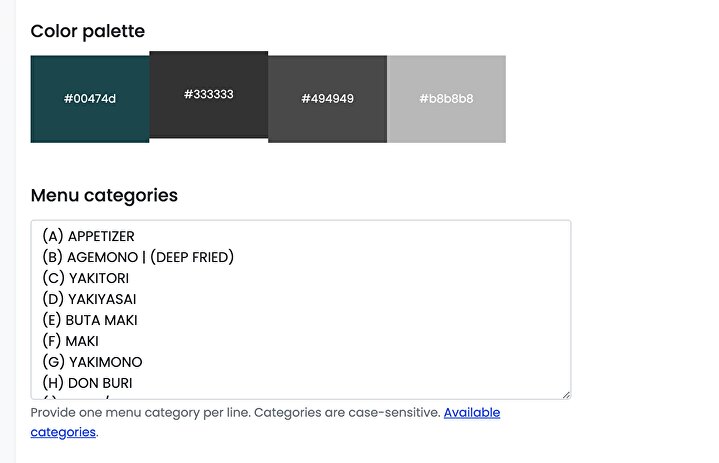This screenshot has width=719, height=463.
Task: Click the (D) YAKIYASAI entry
Action: pos(89,299)
